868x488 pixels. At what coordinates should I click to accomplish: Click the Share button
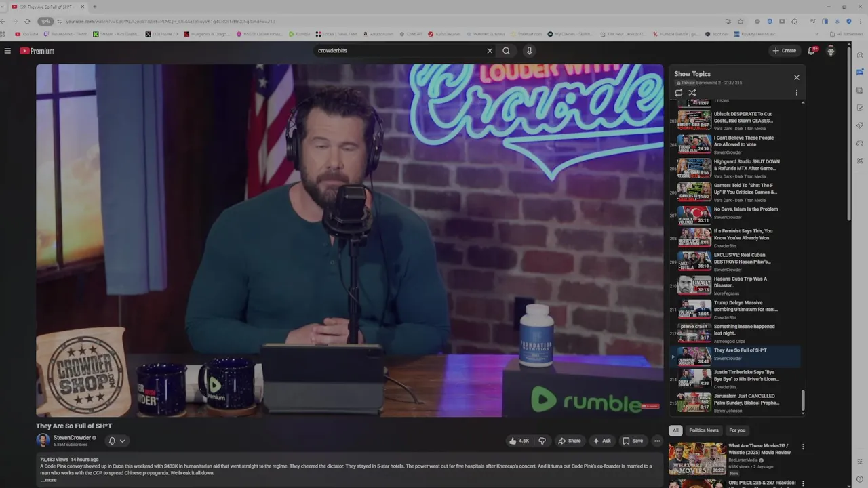(569, 441)
